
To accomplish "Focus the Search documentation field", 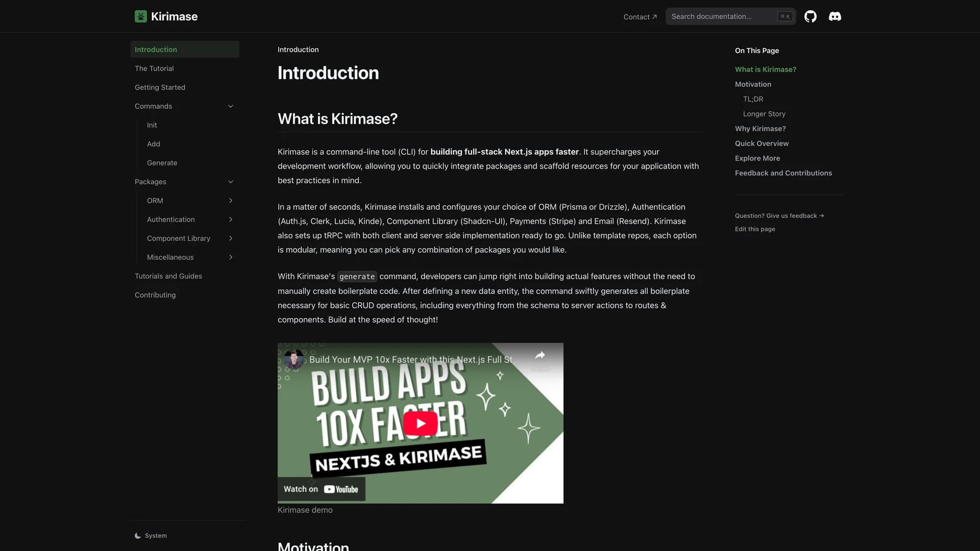I will tap(722, 16).
